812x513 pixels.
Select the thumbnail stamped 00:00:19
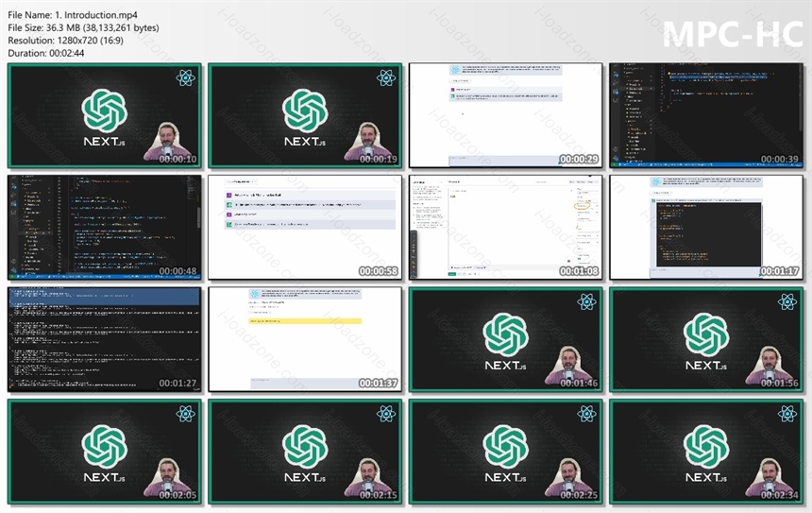click(305, 115)
